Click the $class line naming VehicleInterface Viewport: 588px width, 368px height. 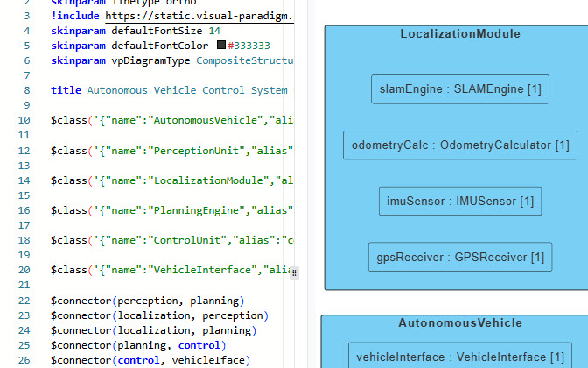click(171, 270)
